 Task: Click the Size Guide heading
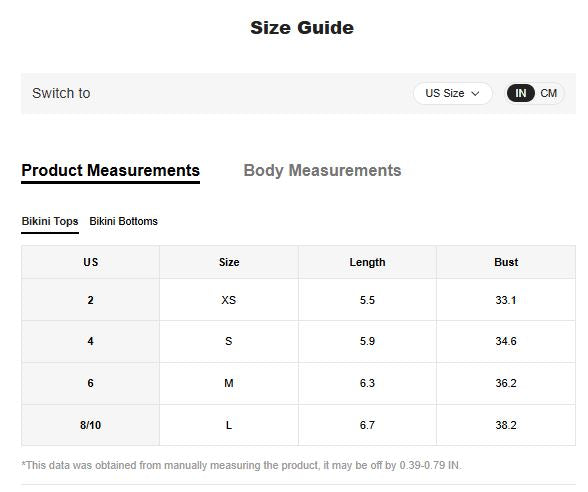[x=302, y=28]
